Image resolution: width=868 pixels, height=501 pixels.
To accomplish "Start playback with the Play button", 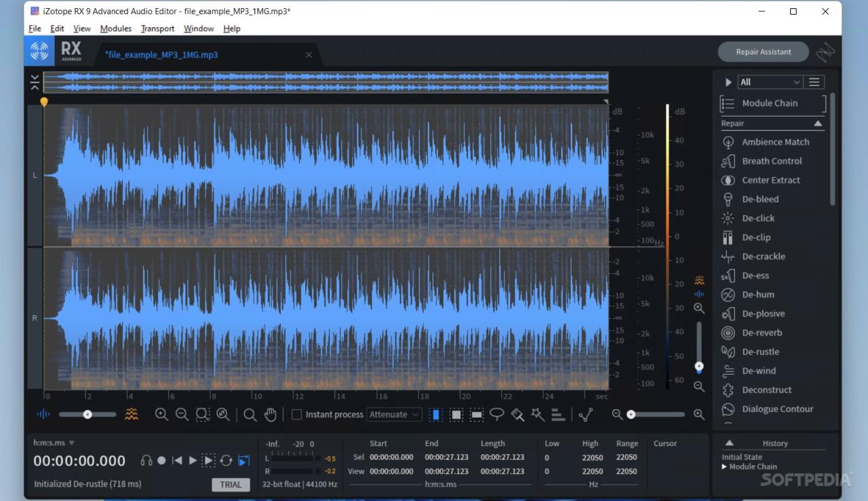I will click(x=193, y=460).
